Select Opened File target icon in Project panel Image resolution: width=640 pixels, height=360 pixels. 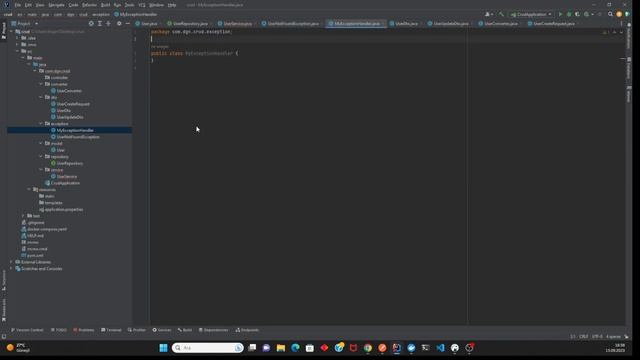(x=91, y=24)
